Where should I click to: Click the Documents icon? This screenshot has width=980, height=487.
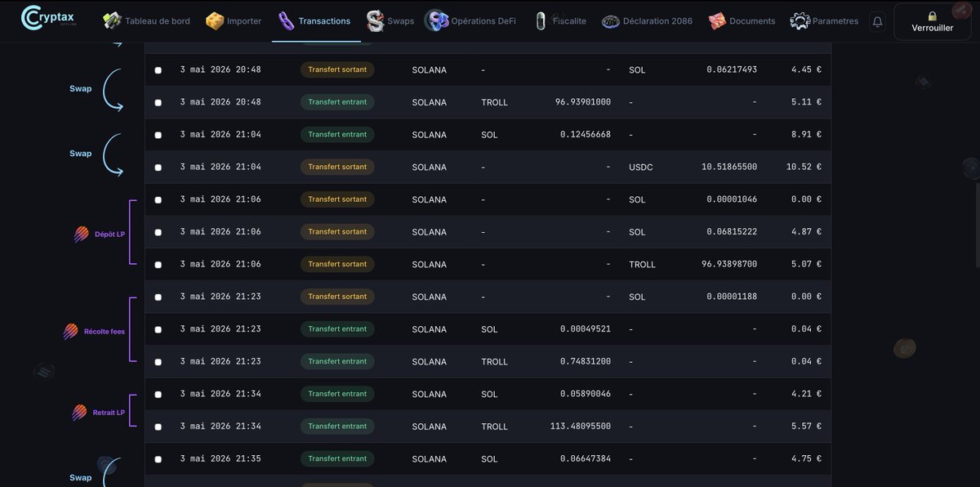[717, 20]
